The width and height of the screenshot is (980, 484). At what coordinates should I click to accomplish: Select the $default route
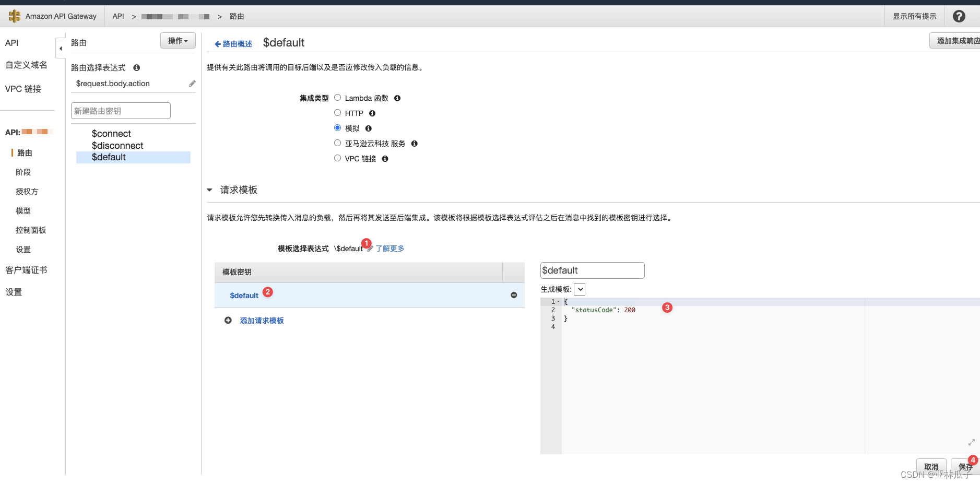(133, 158)
